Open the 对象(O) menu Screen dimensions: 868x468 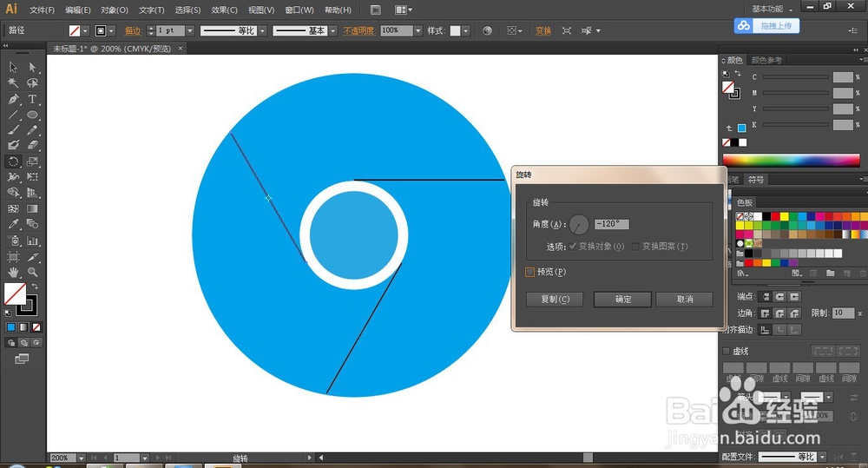click(x=114, y=10)
